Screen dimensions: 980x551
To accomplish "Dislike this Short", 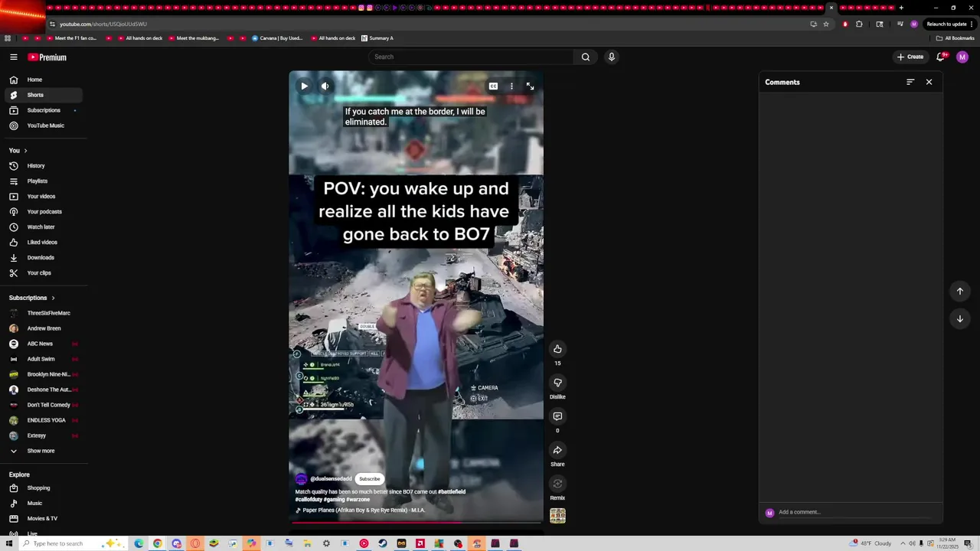I will (557, 383).
